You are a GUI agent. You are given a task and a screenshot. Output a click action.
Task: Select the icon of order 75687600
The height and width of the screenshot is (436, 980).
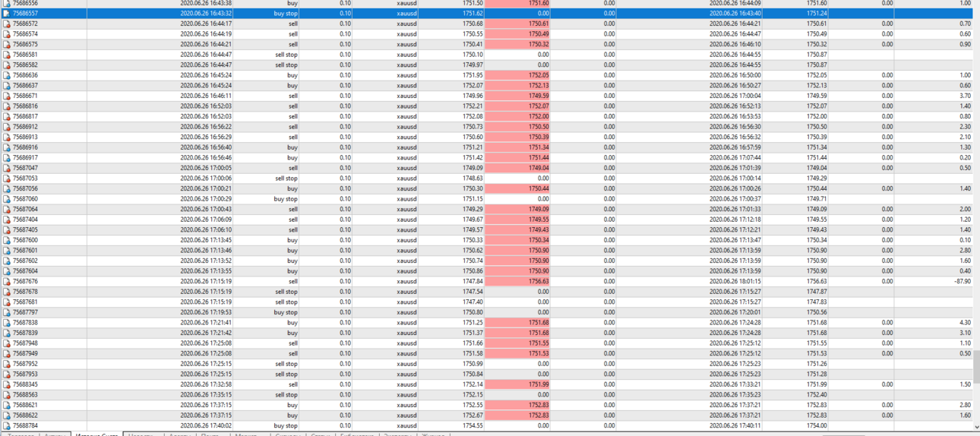(x=6, y=240)
